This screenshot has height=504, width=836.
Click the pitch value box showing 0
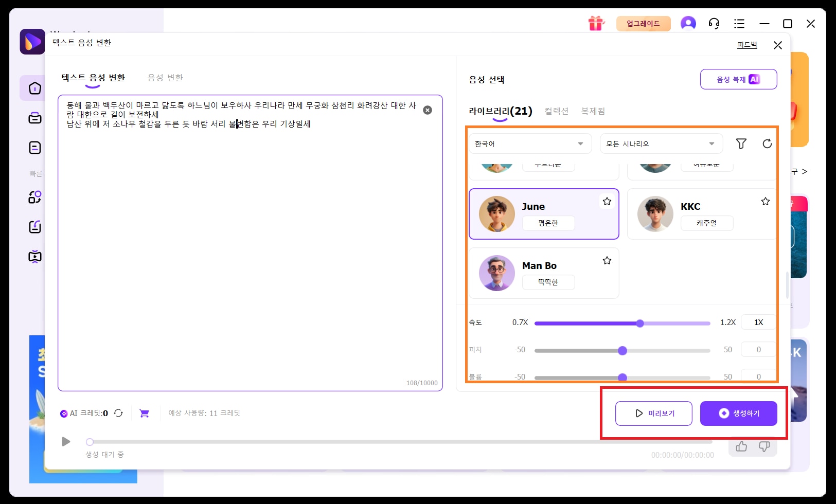758,350
